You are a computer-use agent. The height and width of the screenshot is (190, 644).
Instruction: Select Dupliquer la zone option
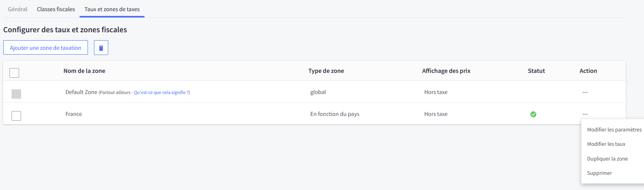click(x=607, y=159)
